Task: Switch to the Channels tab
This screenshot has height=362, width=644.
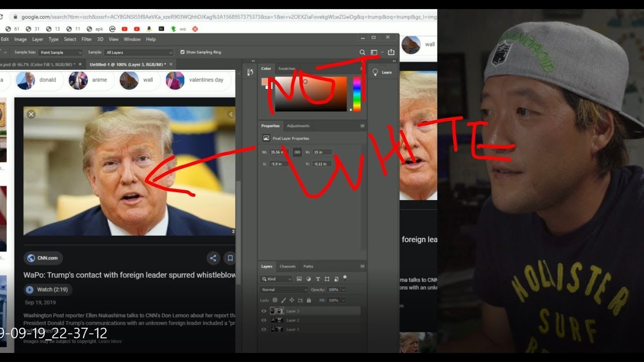Action: [x=287, y=266]
